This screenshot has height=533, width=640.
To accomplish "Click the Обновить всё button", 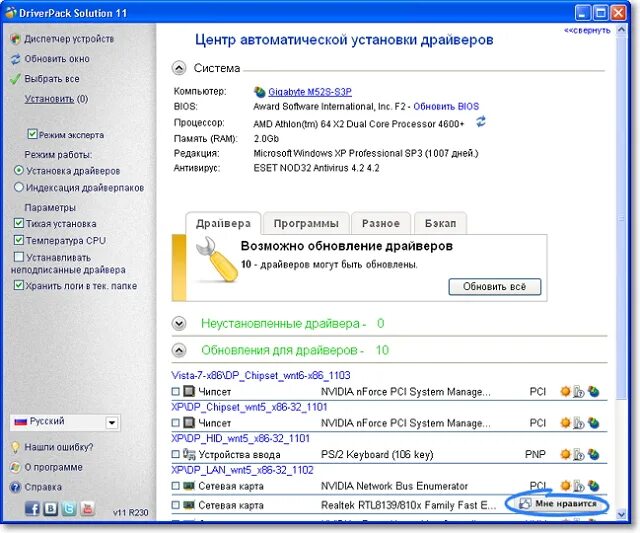I will 495,286.
